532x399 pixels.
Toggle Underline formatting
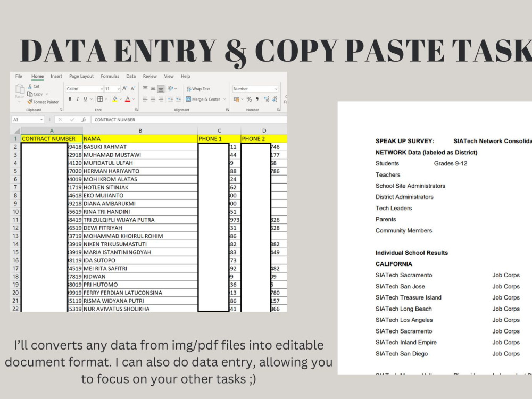point(85,99)
